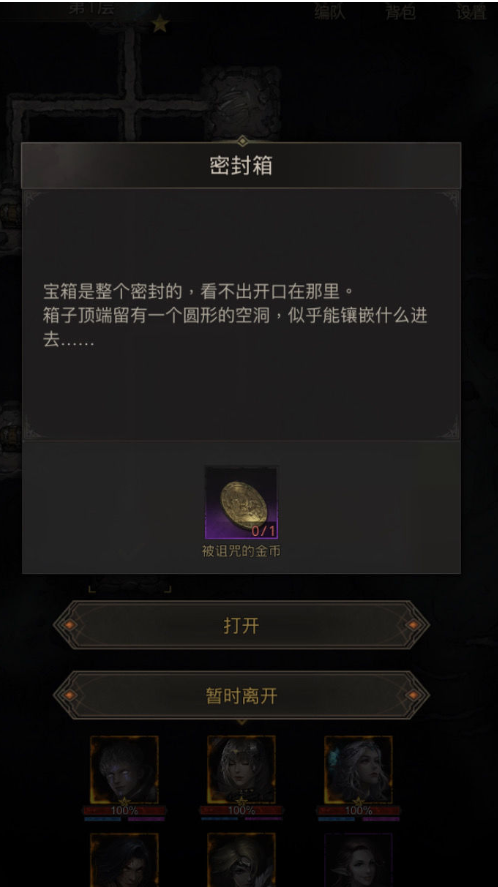Click the 密封箱 dialog title bar

(x=241, y=165)
